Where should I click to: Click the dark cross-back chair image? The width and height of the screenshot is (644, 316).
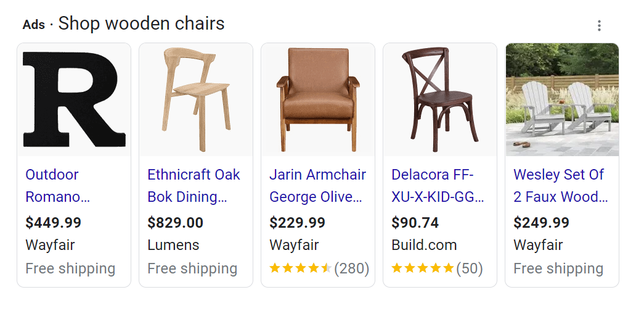(x=440, y=99)
